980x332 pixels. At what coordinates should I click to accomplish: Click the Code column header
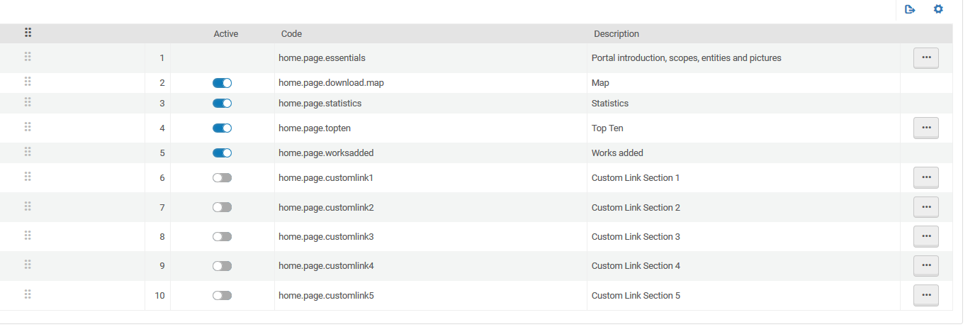coord(291,34)
